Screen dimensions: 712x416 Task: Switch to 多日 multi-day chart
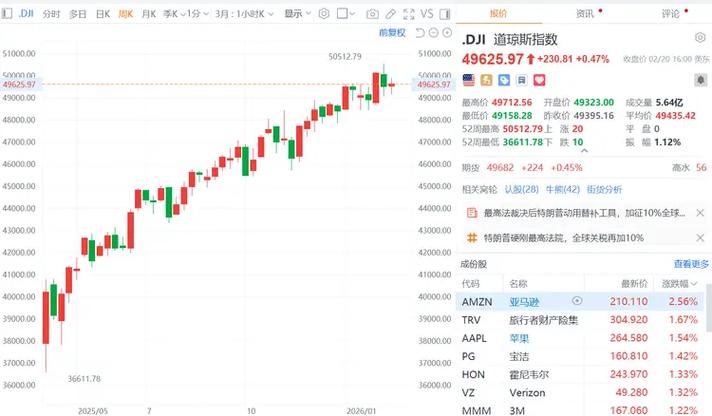point(78,14)
